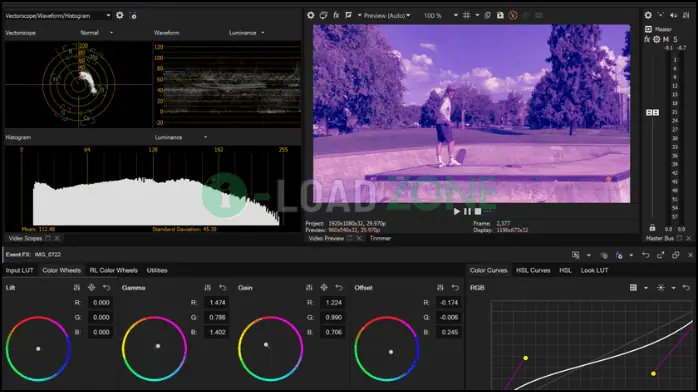Click the Gamma R value field 1.474
The height and width of the screenshot is (392, 698).
coord(217,303)
